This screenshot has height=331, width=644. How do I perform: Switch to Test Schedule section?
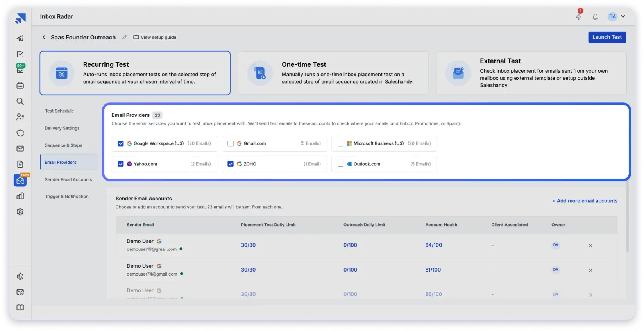click(x=59, y=111)
